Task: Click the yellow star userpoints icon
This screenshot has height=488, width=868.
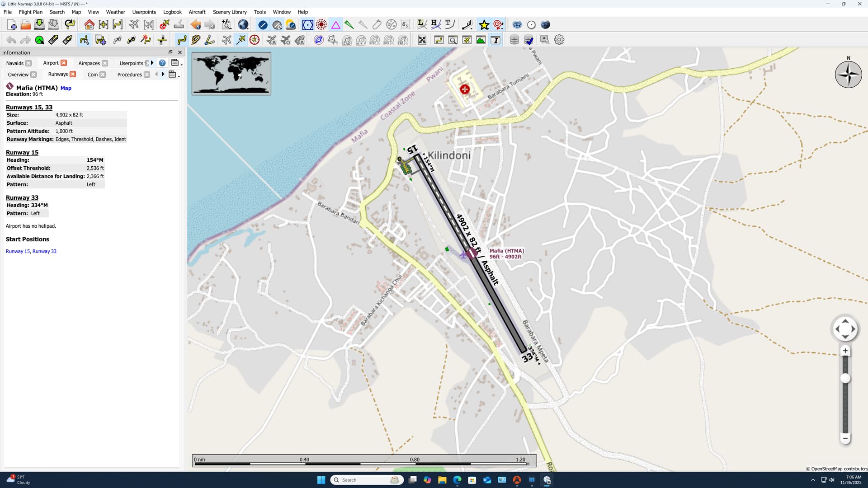Action: pos(484,25)
